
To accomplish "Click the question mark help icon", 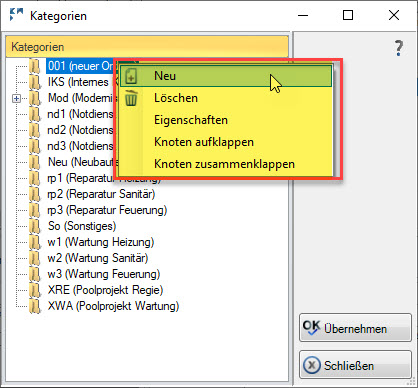I will (x=399, y=48).
